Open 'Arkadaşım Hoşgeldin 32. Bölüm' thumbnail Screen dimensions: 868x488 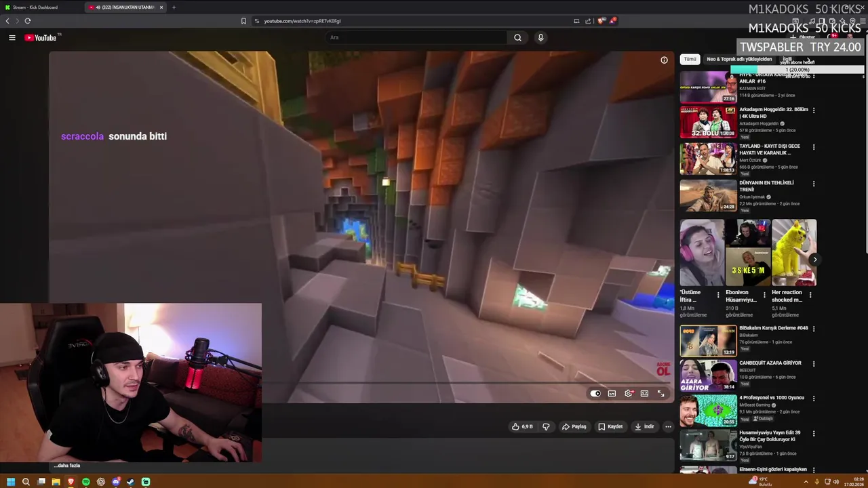tap(708, 122)
